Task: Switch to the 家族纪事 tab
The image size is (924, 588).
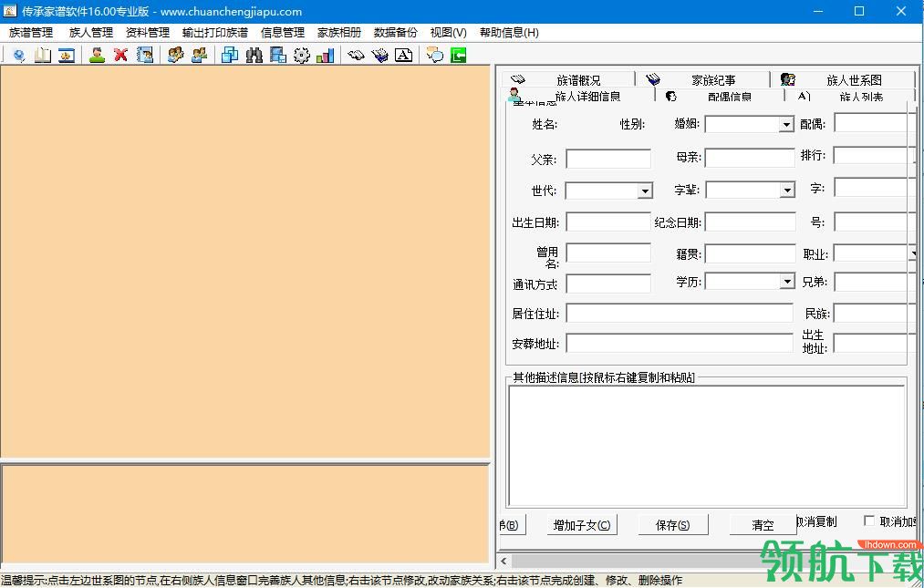Action: [x=703, y=79]
